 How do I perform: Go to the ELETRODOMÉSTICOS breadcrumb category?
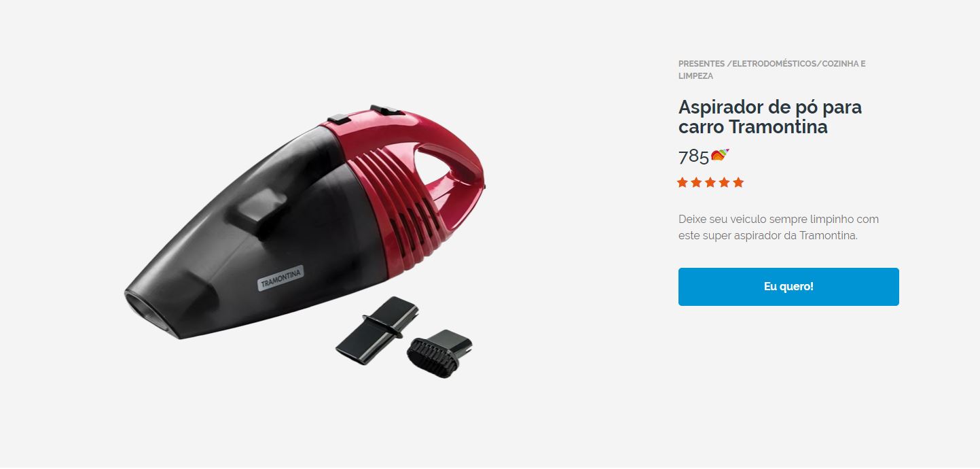774,64
